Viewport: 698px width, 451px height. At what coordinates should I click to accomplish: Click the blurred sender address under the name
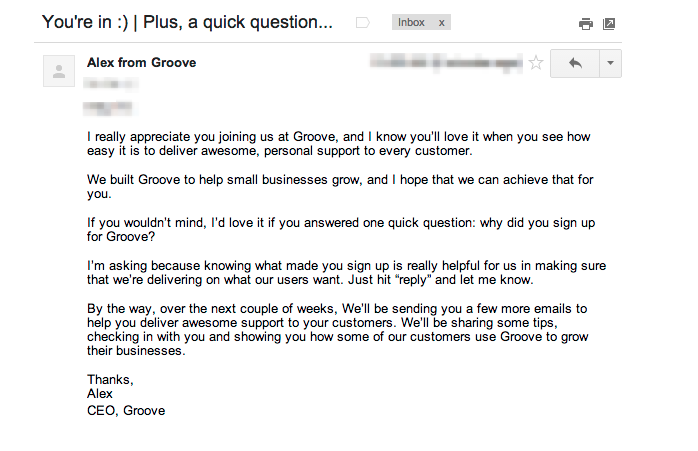[103, 84]
